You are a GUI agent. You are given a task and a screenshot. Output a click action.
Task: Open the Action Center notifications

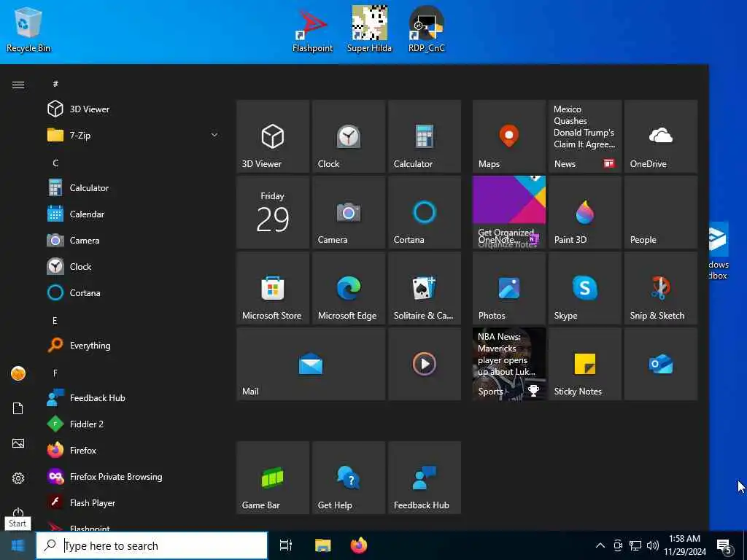click(x=725, y=546)
